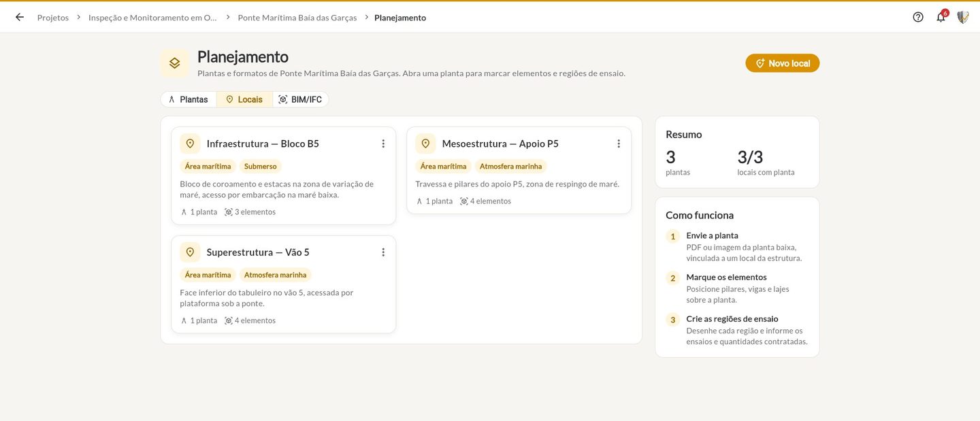Click the Novo local button

[x=783, y=63]
